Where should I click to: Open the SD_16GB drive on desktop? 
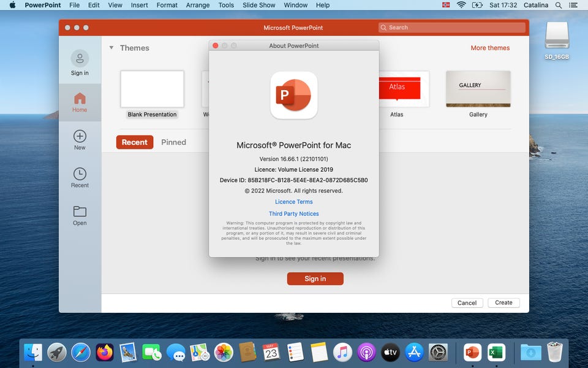tap(557, 36)
